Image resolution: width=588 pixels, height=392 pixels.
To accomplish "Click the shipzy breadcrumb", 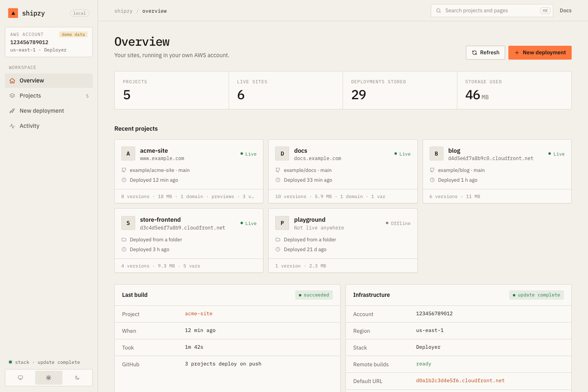I will pos(123,11).
